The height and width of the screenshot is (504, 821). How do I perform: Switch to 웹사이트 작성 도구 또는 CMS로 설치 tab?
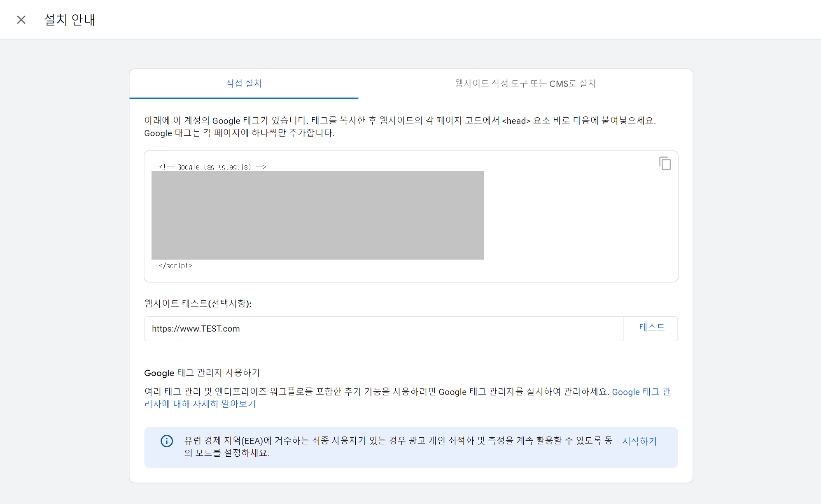coord(525,84)
